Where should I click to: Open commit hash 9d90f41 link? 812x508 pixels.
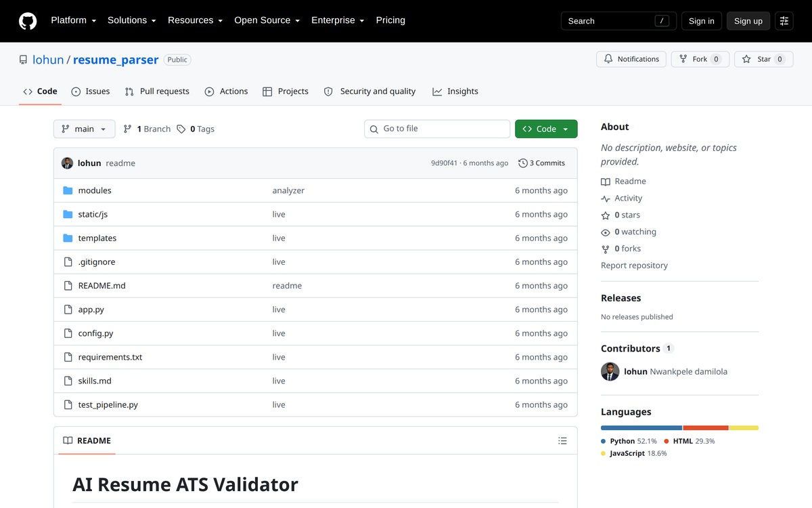coord(445,163)
